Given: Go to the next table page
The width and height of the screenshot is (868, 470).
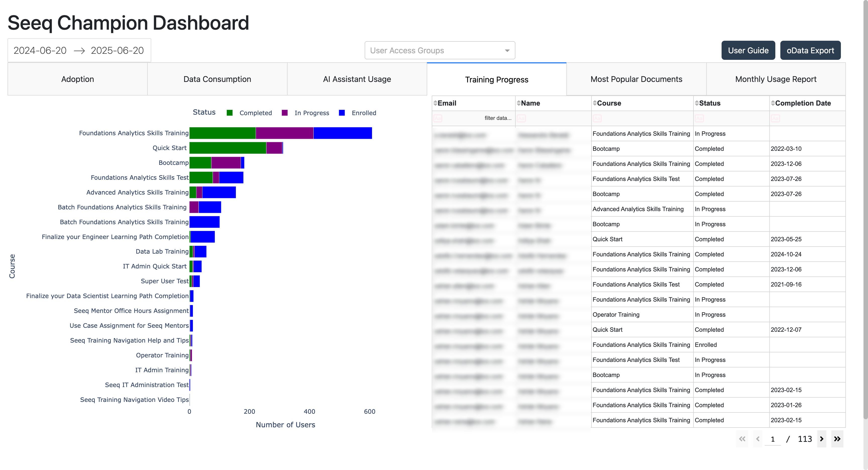Looking at the screenshot, I should (x=822, y=439).
